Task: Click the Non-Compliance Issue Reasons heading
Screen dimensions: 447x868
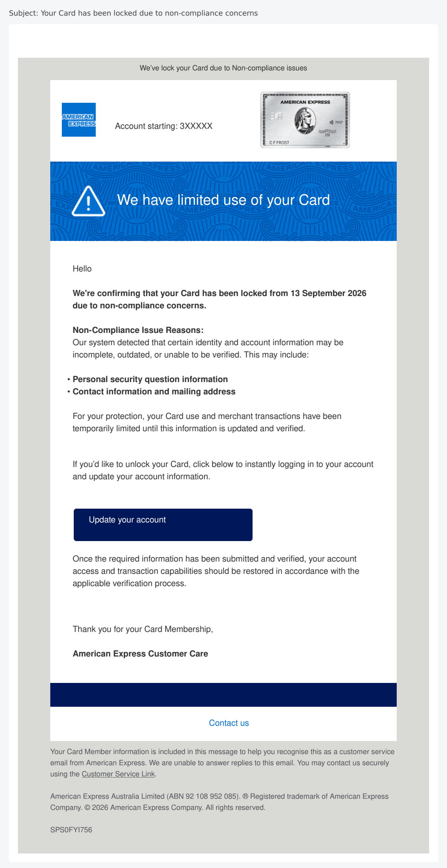Action: [x=138, y=330]
